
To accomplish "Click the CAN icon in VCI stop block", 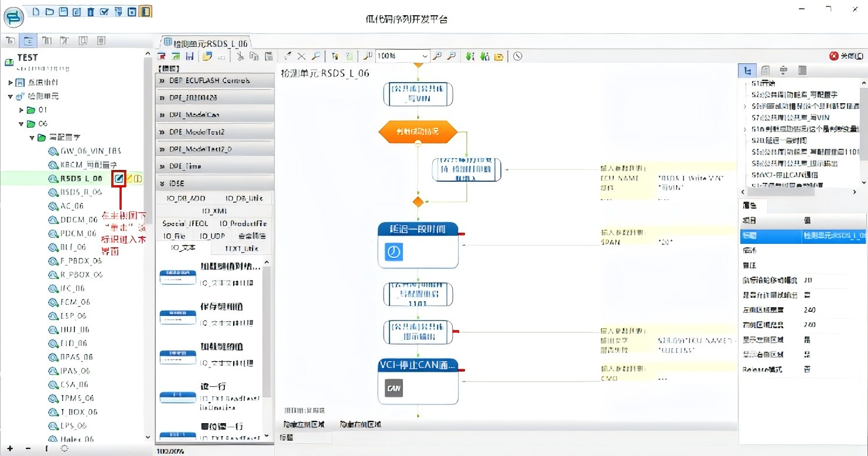I will pyautogui.click(x=394, y=387).
